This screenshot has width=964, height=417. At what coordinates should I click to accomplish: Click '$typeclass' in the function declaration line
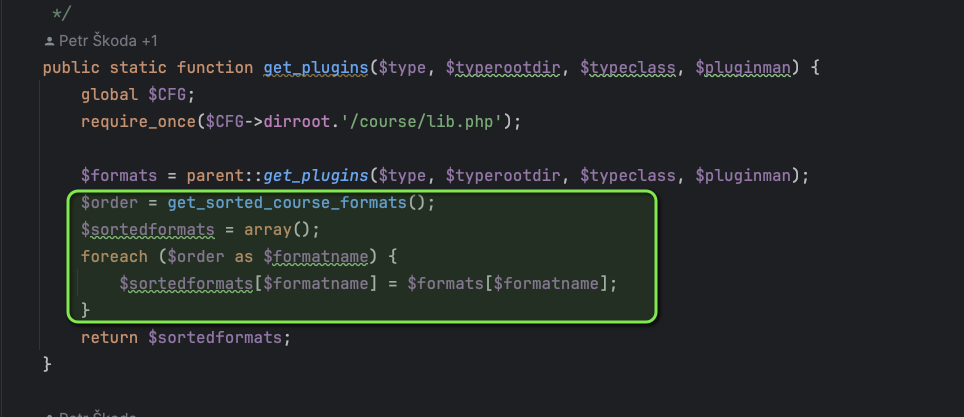pos(628,68)
